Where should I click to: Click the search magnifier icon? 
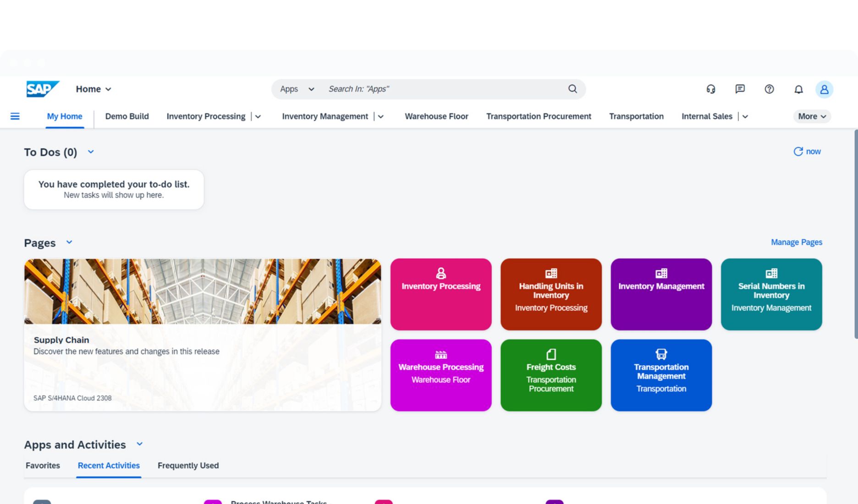pos(572,89)
